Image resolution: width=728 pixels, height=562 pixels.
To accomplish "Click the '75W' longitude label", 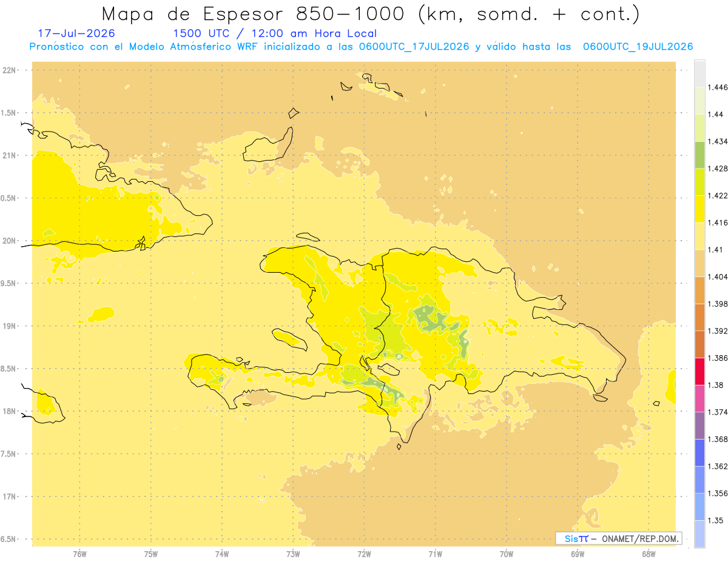I will (151, 554).
